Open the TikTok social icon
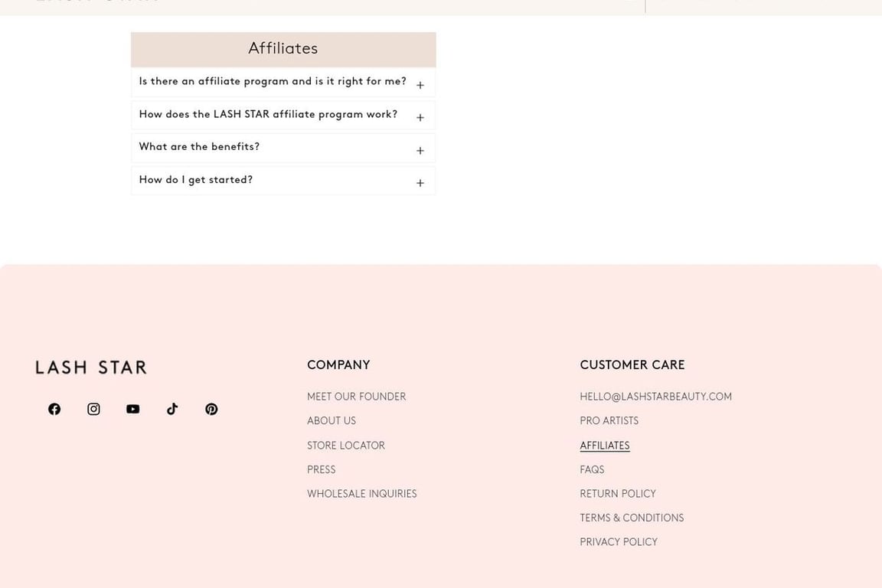The height and width of the screenshot is (588, 882). 172,409
